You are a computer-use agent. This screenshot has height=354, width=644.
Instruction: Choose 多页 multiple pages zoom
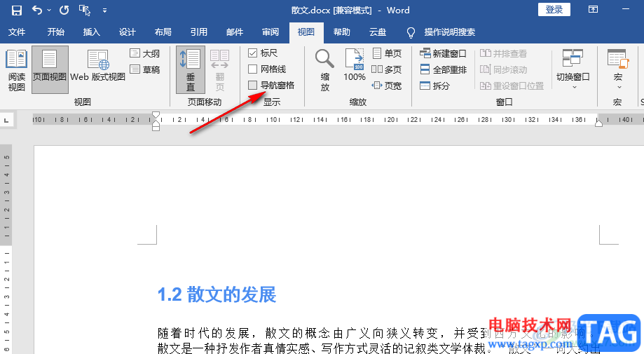tap(387, 69)
